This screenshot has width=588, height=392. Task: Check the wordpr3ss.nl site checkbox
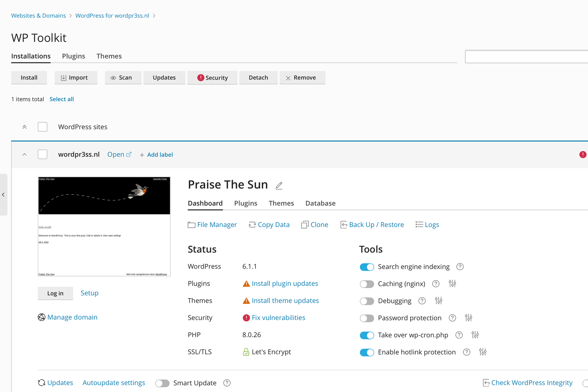(42, 154)
